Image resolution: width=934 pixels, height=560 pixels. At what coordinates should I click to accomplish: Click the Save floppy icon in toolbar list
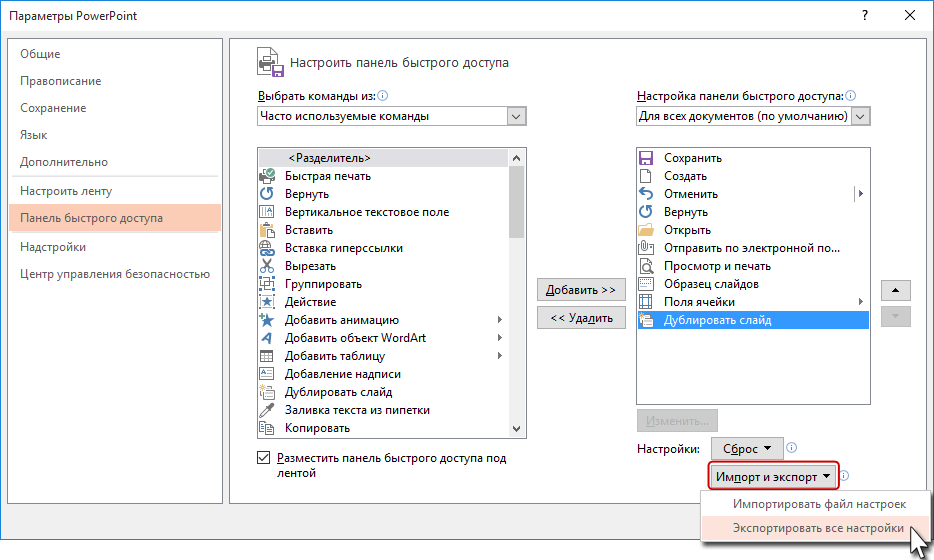(x=646, y=158)
